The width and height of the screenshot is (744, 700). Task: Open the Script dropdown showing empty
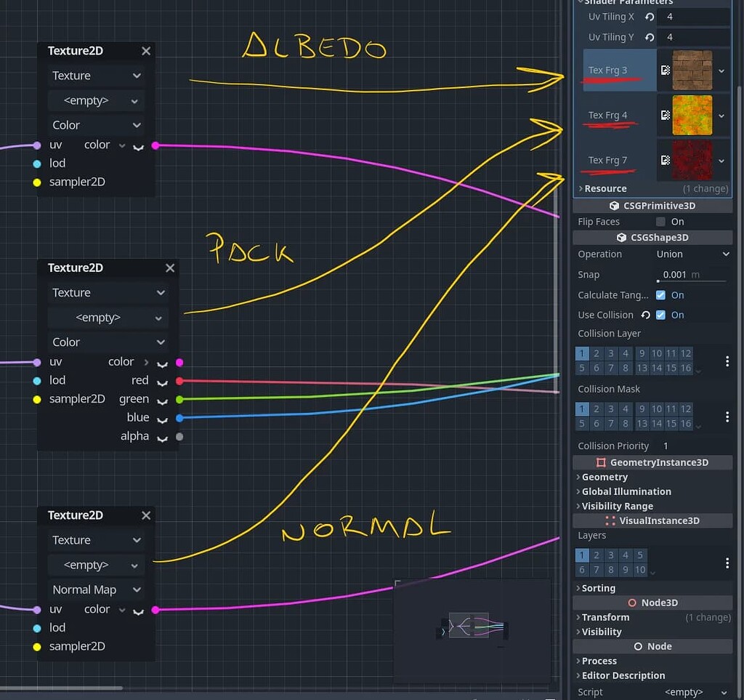[x=694, y=692]
